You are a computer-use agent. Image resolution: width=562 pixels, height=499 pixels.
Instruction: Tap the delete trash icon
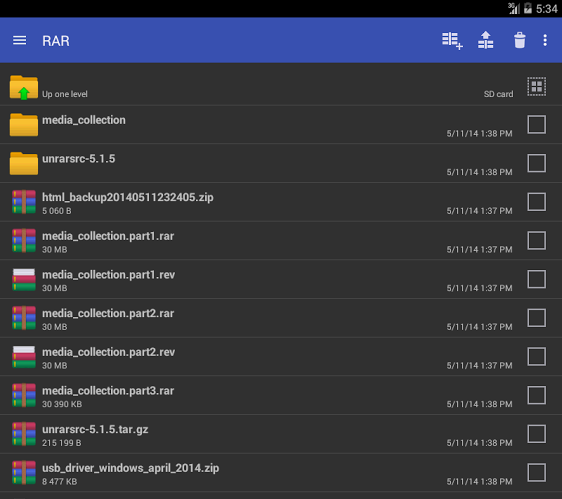(520, 40)
